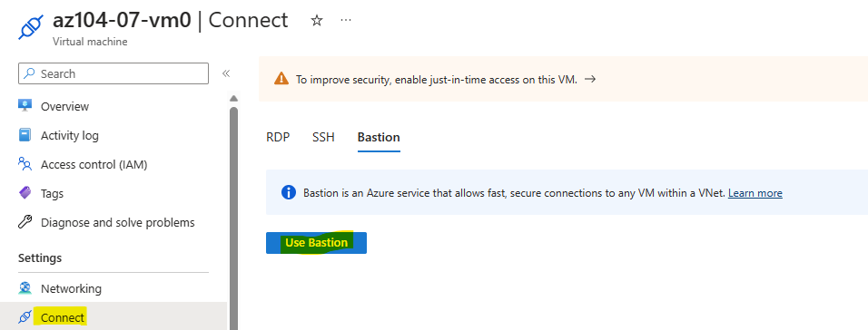
Task: Click the Overview monitor icon
Action: (25, 105)
